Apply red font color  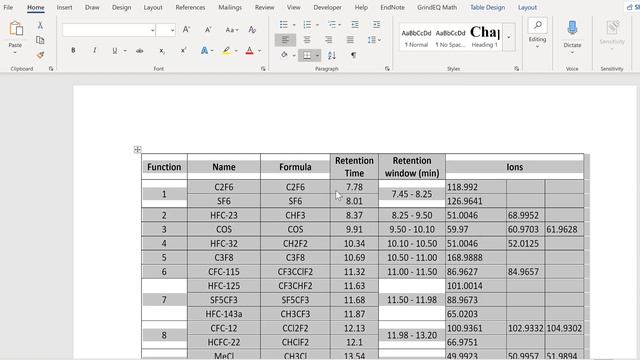pyautogui.click(x=249, y=51)
